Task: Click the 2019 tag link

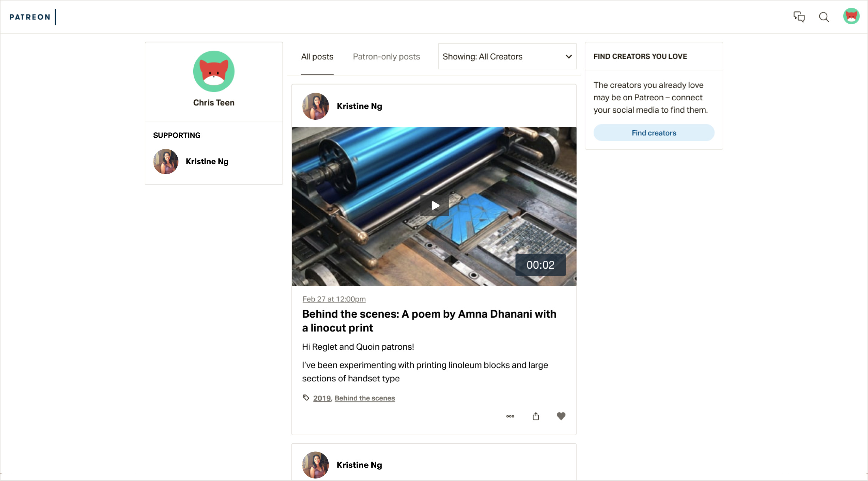Action: click(x=322, y=398)
